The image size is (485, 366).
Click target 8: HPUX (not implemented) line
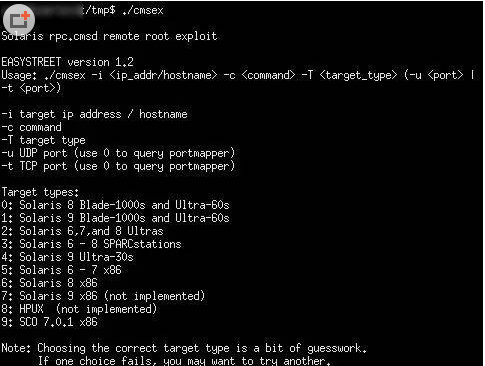tap(79, 309)
